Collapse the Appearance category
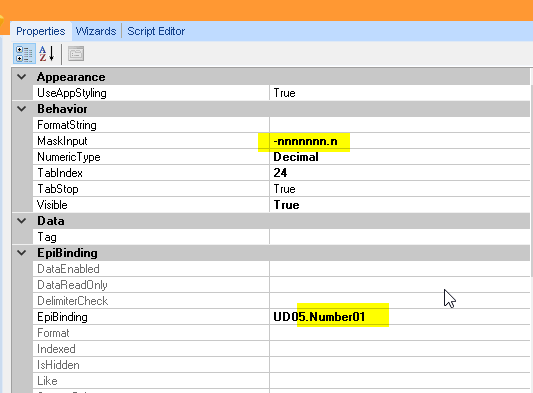The image size is (533, 393). coord(22,77)
